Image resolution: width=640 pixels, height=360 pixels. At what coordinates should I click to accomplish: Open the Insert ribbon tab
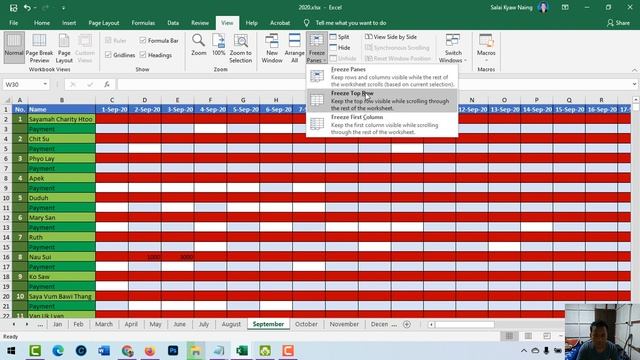69,23
